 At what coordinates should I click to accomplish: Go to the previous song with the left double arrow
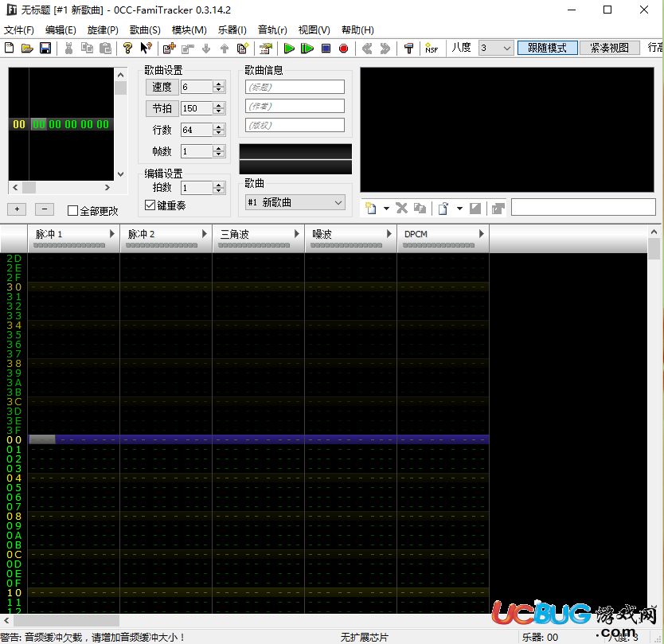pyautogui.click(x=367, y=49)
